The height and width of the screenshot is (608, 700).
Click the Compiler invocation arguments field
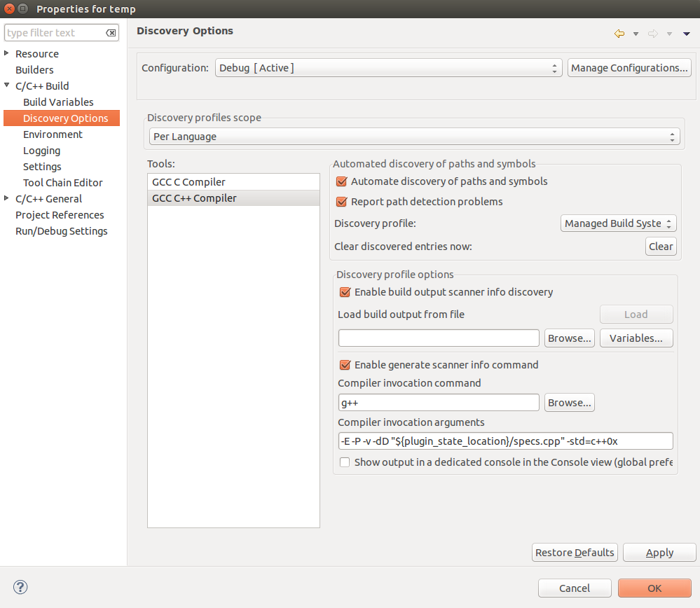(x=505, y=441)
